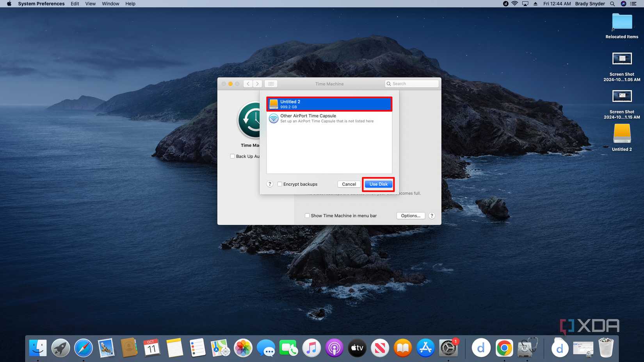Open the System Preferences menu
644x362 pixels.
[x=41, y=4]
